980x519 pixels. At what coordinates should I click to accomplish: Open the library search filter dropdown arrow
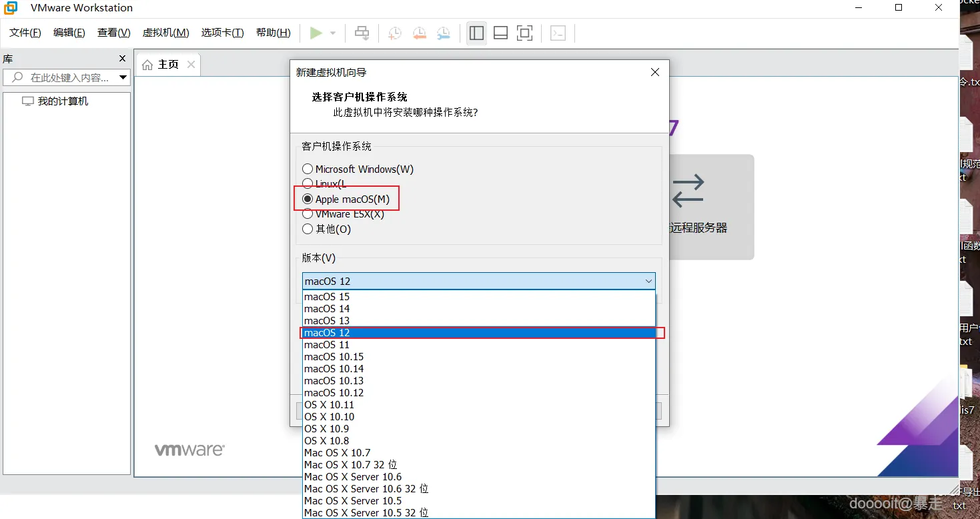click(x=123, y=77)
